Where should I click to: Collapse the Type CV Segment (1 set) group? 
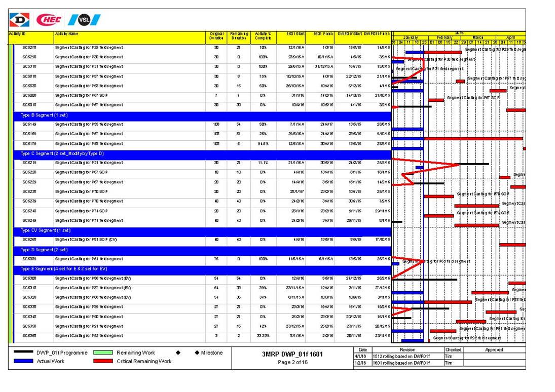click(x=46, y=230)
